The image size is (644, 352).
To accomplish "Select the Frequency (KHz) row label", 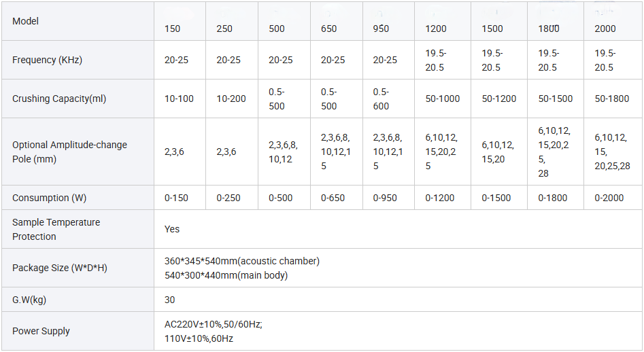I will pos(47,60).
